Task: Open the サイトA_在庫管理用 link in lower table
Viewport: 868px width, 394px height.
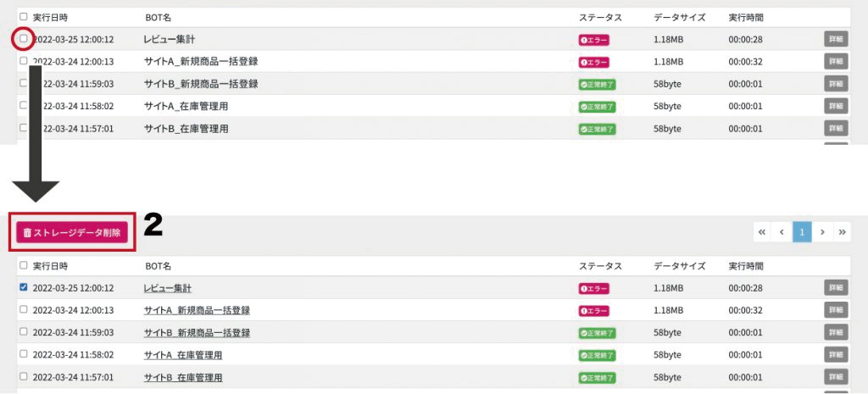Action: point(183,355)
